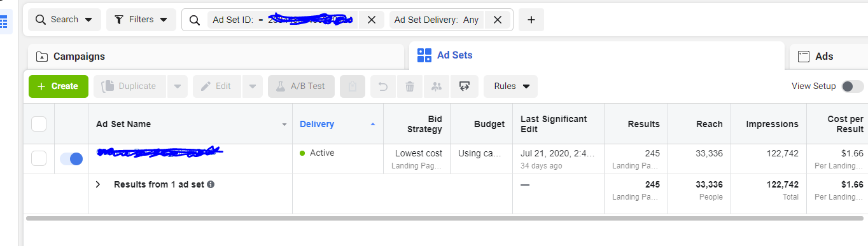
Task: Check the select-all header checkbox
Action: [x=39, y=124]
